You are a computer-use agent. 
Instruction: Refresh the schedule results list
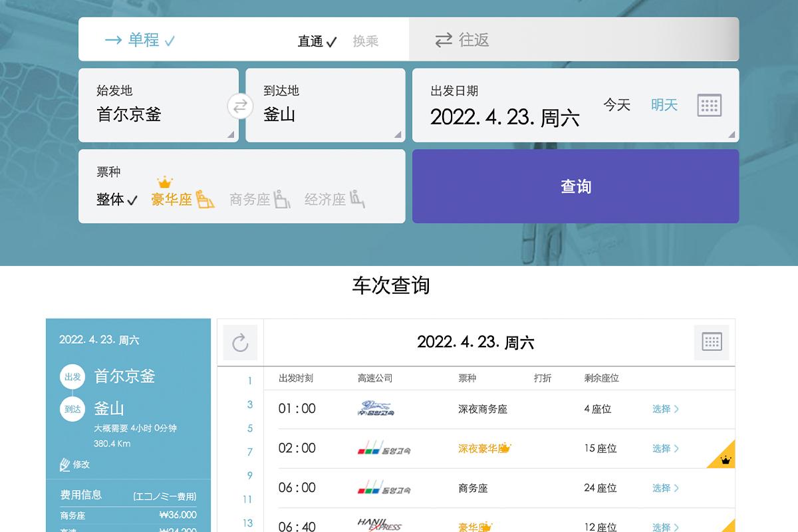click(x=240, y=342)
